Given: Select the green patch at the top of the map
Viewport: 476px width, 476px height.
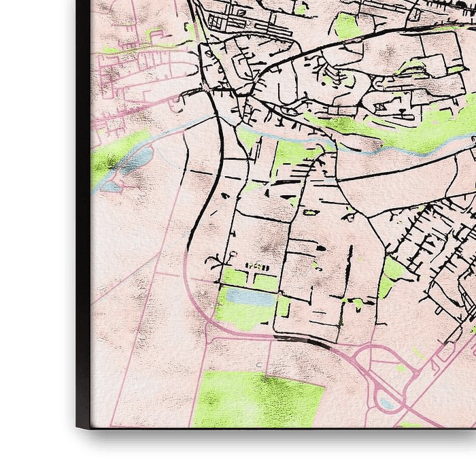Looking at the screenshot, I should (347, 26).
